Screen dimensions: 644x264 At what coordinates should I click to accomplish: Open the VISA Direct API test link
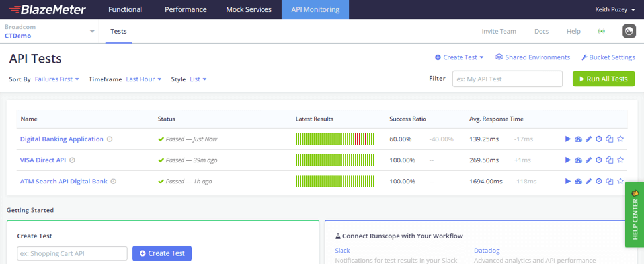[43, 160]
